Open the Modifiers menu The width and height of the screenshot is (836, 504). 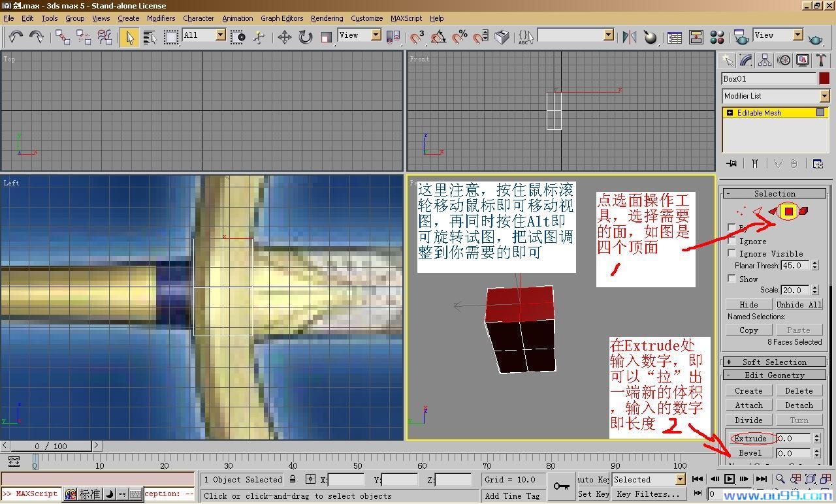coord(161,18)
